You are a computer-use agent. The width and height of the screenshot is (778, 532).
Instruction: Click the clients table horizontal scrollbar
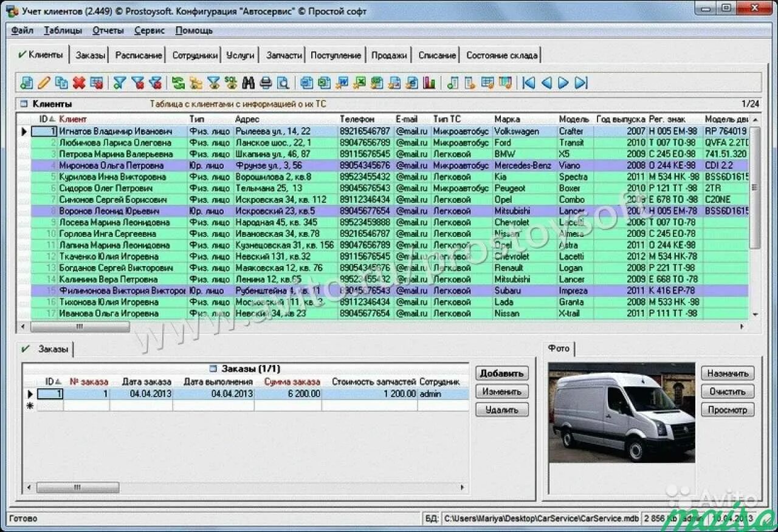(x=80, y=327)
